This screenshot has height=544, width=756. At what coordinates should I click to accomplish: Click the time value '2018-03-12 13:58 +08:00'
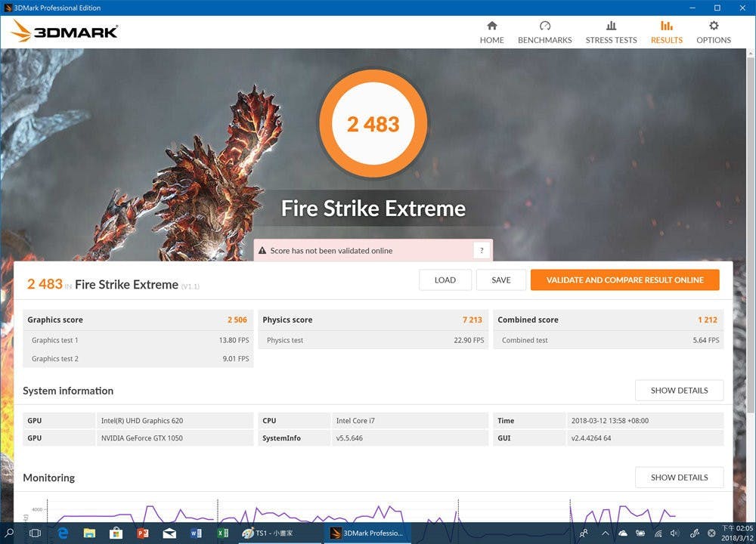coord(610,421)
